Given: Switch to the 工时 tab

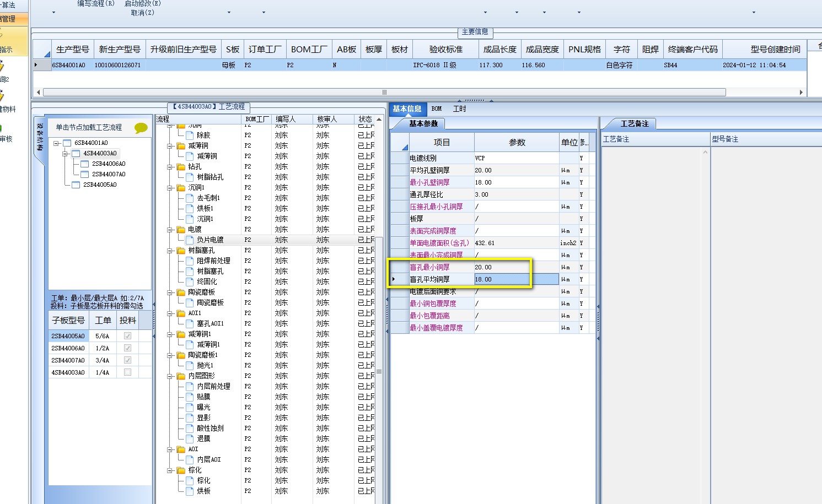Looking at the screenshot, I should 459,109.
